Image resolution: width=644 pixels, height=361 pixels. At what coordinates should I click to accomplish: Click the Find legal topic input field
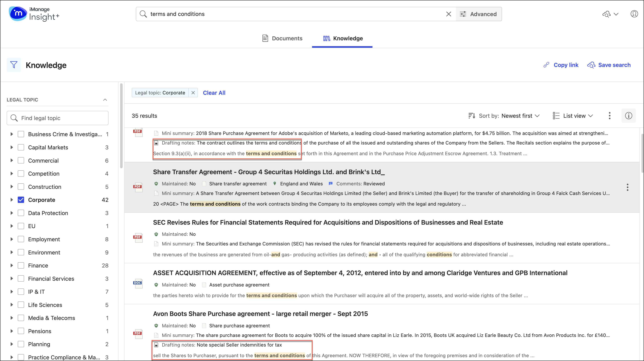(x=61, y=118)
